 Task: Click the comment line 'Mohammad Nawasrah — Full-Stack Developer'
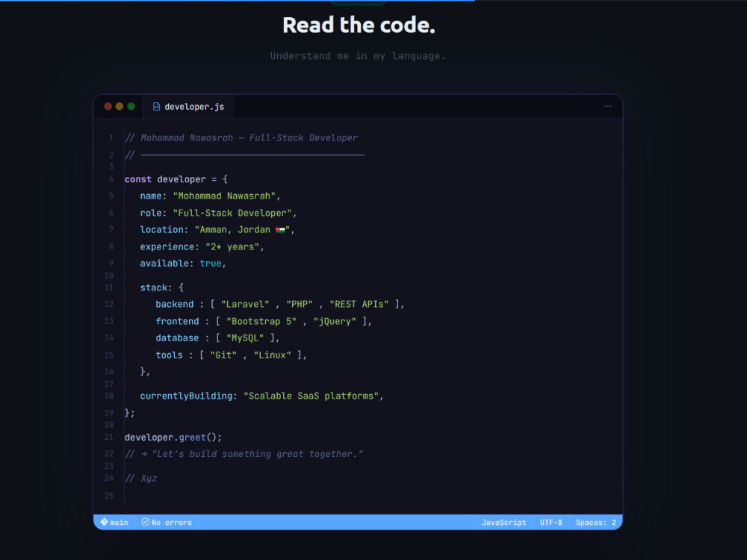point(241,137)
